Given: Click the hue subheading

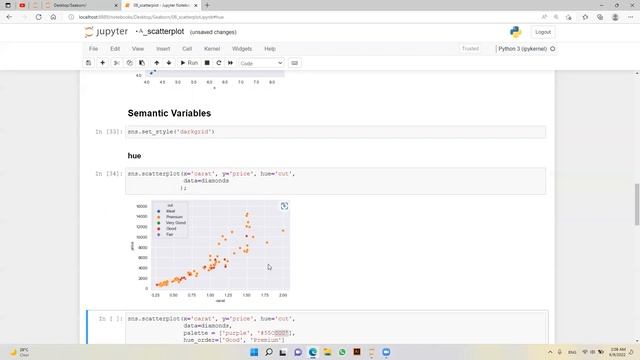Looking at the screenshot, I should pos(134,156).
